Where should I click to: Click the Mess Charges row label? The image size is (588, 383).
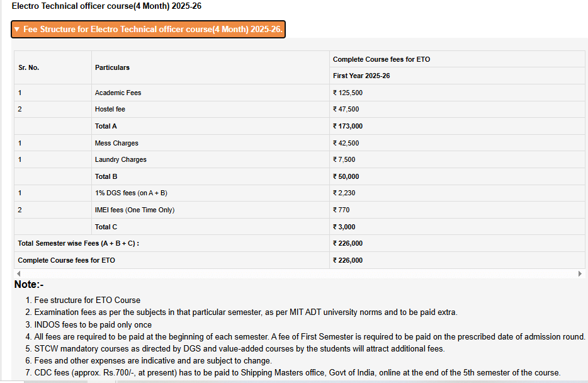[x=116, y=143]
